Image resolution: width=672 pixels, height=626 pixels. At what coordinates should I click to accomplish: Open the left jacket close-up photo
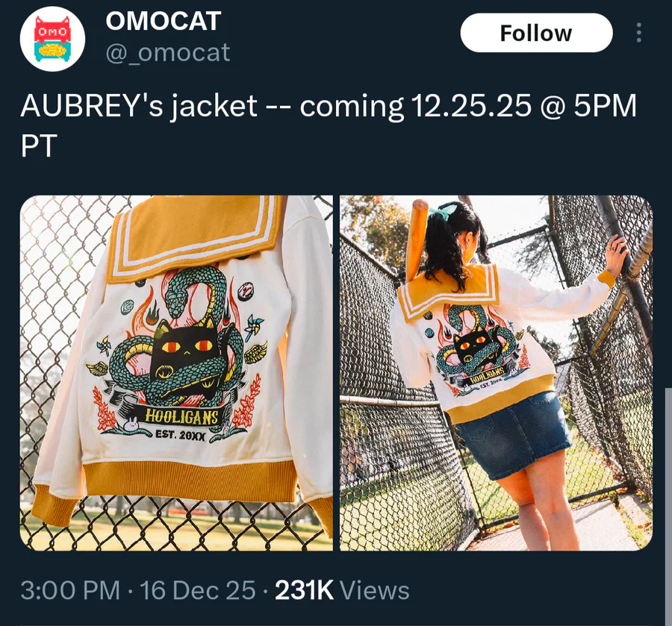(176, 372)
